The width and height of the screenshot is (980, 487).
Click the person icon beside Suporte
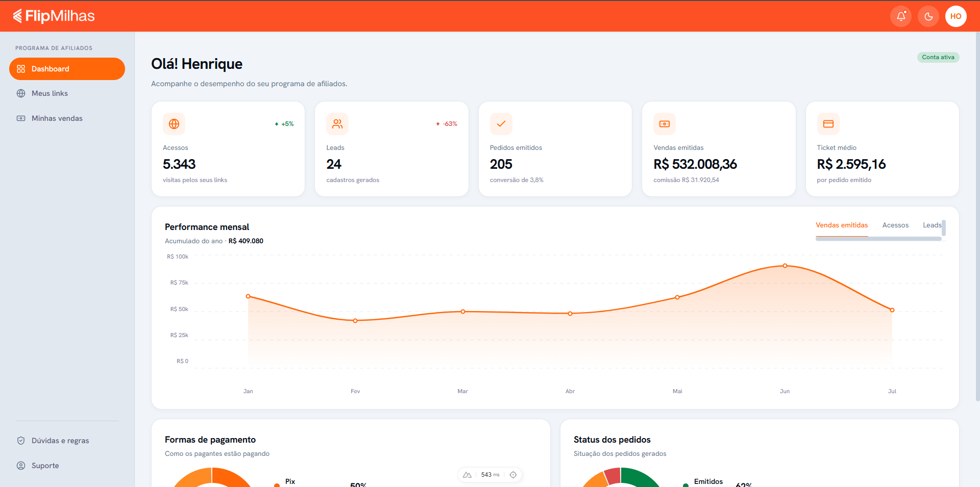coord(21,466)
